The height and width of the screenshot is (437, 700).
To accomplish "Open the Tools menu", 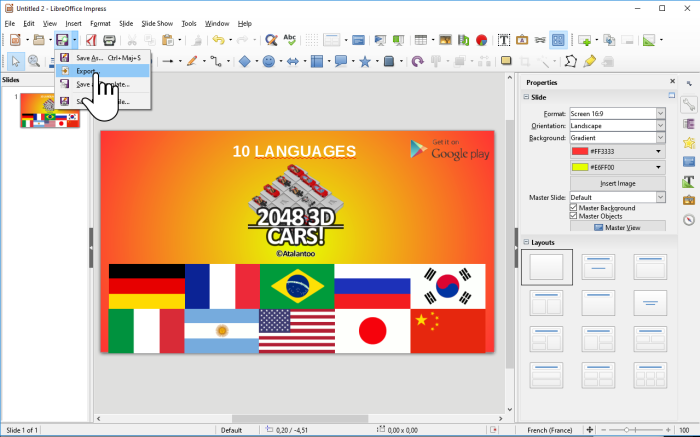I will (189, 23).
